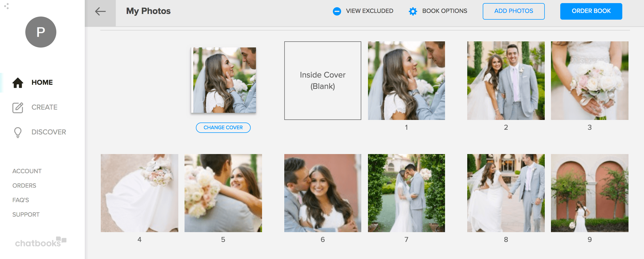This screenshot has width=644, height=259.
Task: Click the ADD PHOTOS button
Action: (513, 11)
